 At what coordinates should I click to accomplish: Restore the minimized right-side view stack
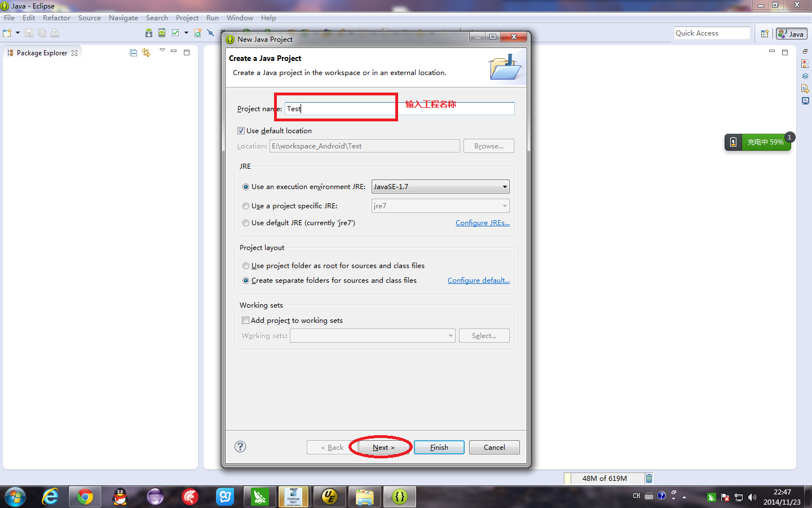(805, 51)
